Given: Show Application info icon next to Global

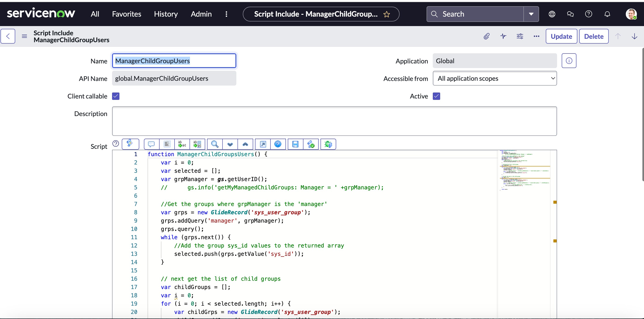Looking at the screenshot, I should [x=569, y=60].
